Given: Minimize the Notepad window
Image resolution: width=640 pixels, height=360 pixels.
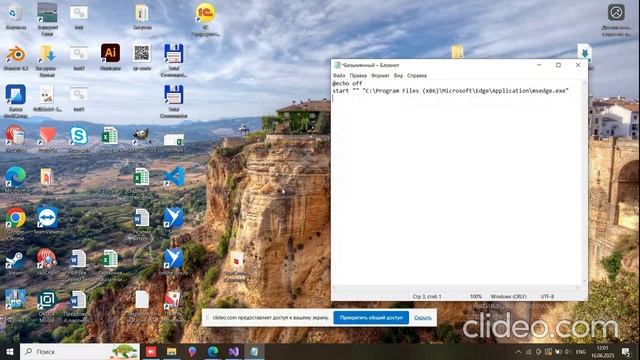Looking at the screenshot, I should pos(539,65).
